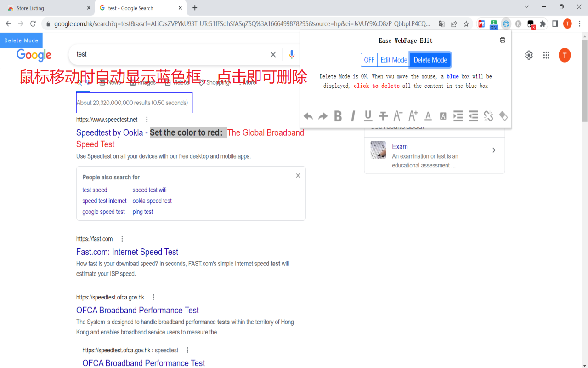
Task: Select Delete Mode in the extension popup
Action: coord(430,60)
